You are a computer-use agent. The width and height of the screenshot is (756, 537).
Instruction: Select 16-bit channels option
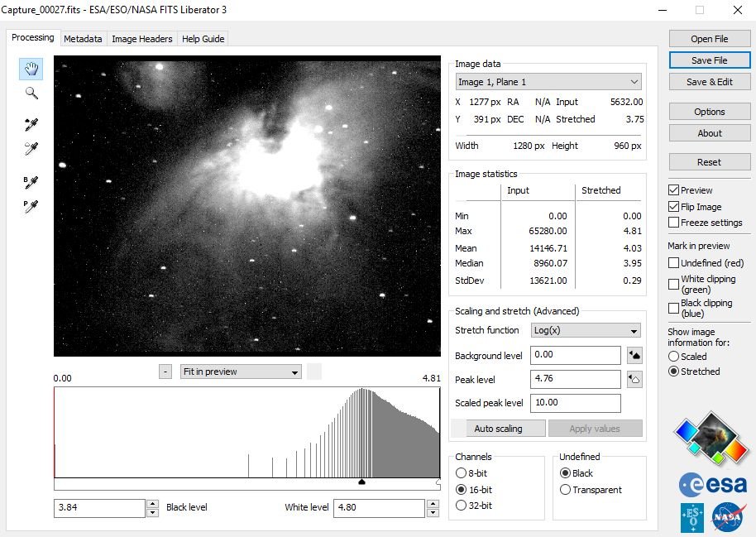461,490
